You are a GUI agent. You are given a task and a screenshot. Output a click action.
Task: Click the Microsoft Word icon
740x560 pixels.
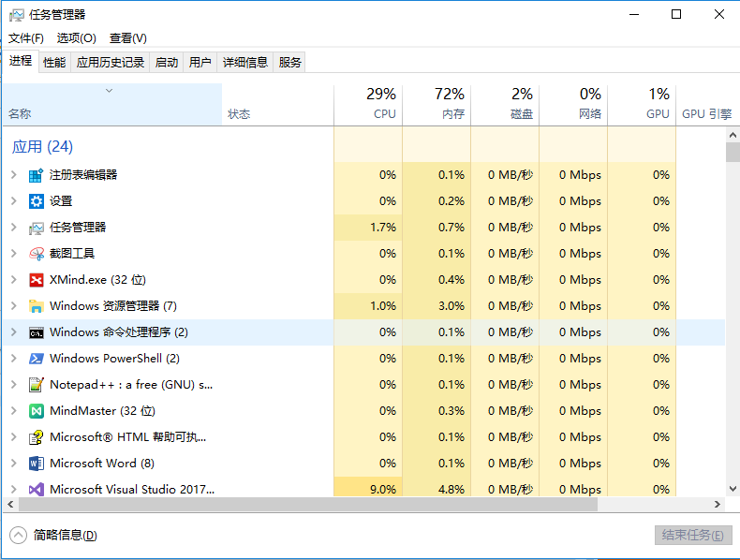tap(37, 464)
